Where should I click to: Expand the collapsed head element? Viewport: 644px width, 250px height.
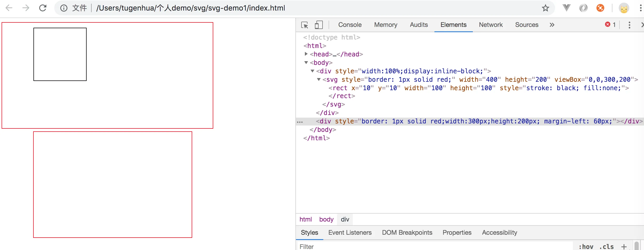306,54
